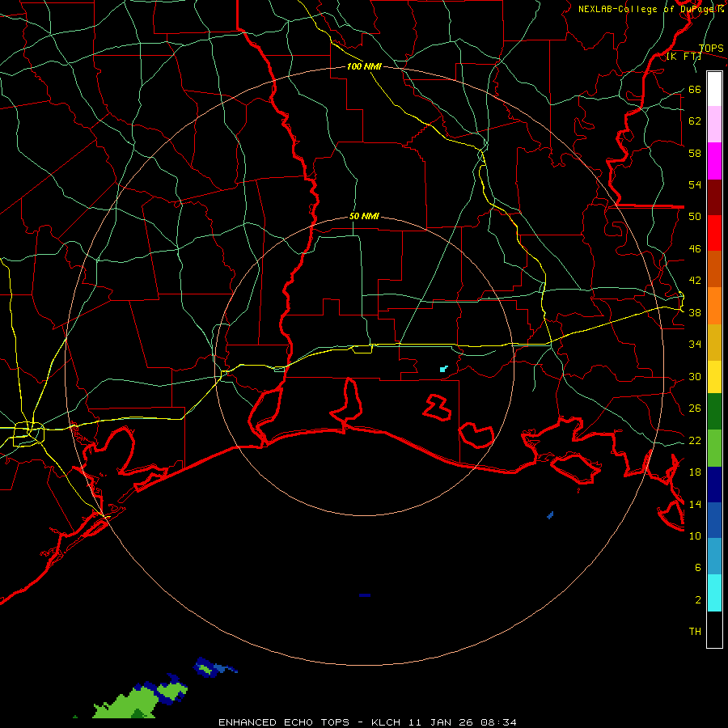The width and height of the screenshot is (728, 728).
Task: Click the 100 NMI range ring label
Action: [364, 66]
